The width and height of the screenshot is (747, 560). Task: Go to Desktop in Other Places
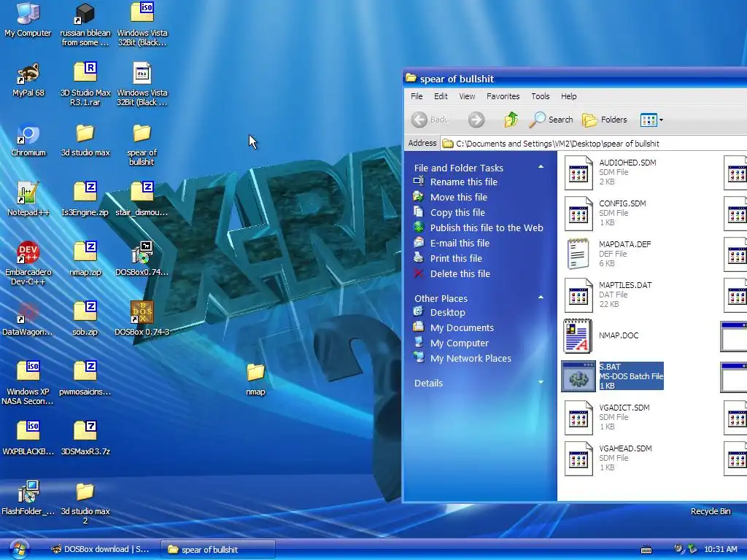point(447,312)
